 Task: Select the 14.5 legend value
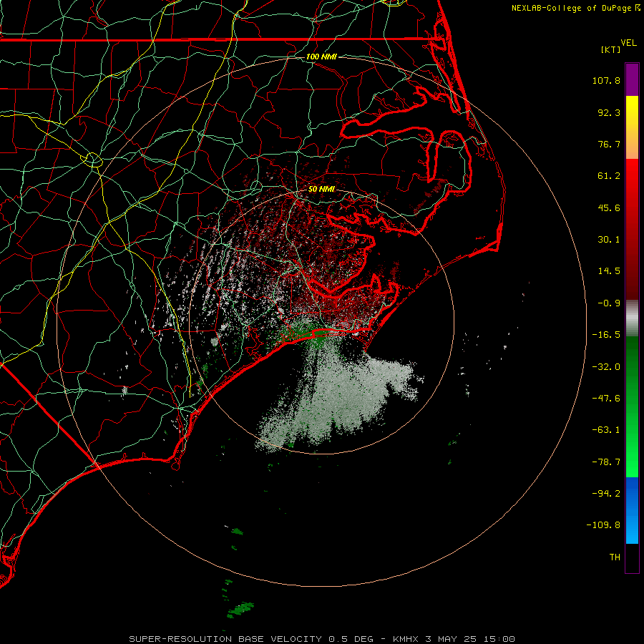(609, 271)
